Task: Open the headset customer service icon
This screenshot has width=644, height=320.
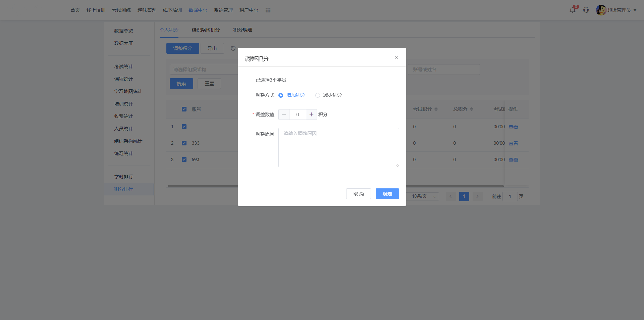Action: pos(586,10)
